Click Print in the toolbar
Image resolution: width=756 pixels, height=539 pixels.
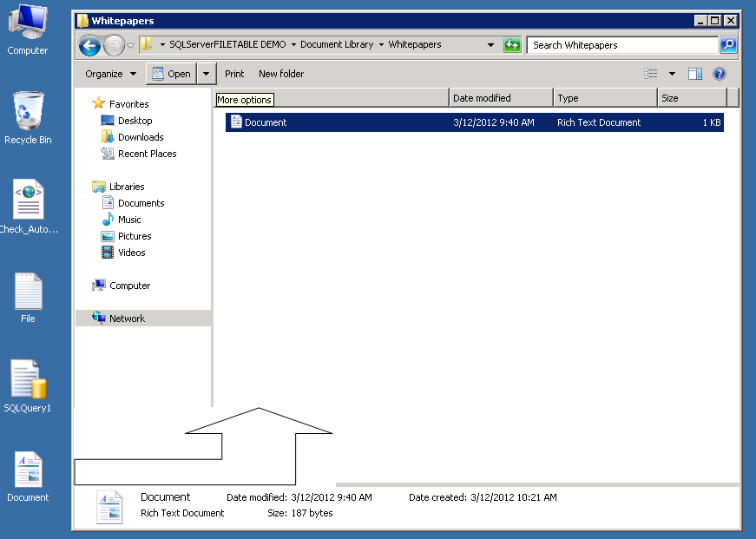tap(234, 74)
